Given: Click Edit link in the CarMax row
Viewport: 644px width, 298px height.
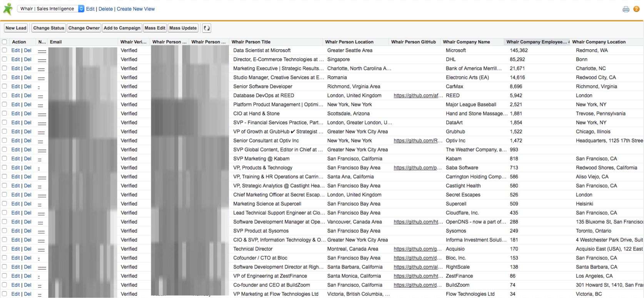Looking at the screenshot, I should (x=15, y=87).
